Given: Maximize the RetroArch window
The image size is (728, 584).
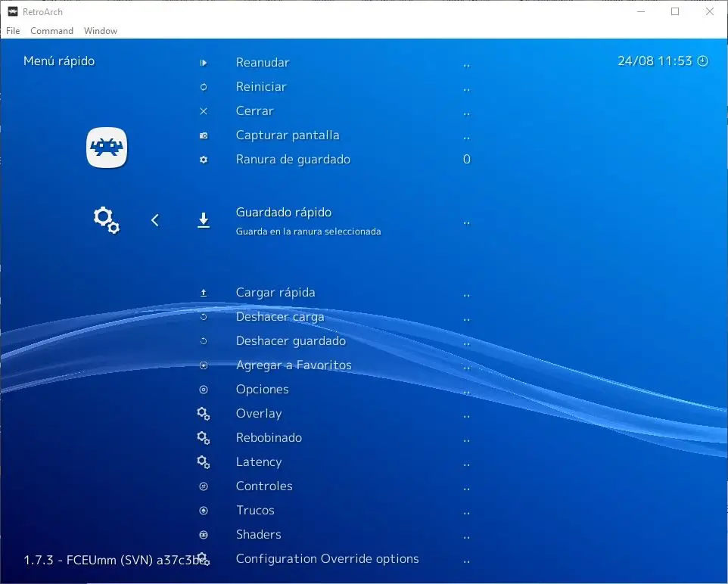Looking at the screenshot, I should pos(675,11).
